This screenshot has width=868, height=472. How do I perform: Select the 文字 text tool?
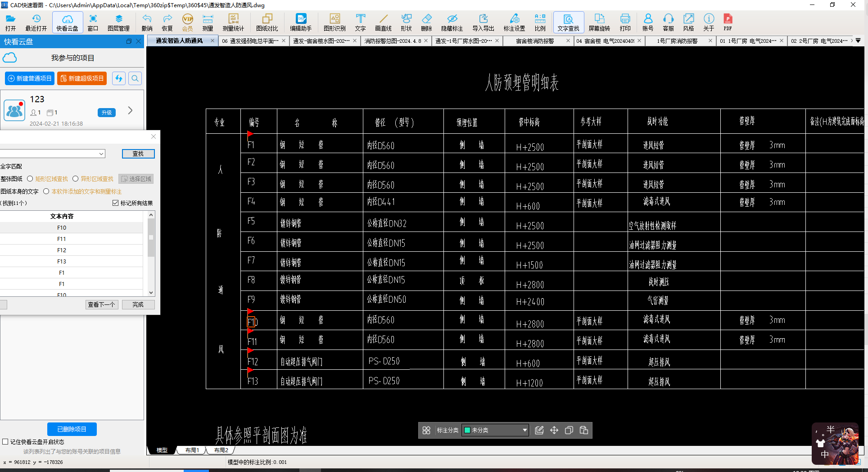click(360, 22)
